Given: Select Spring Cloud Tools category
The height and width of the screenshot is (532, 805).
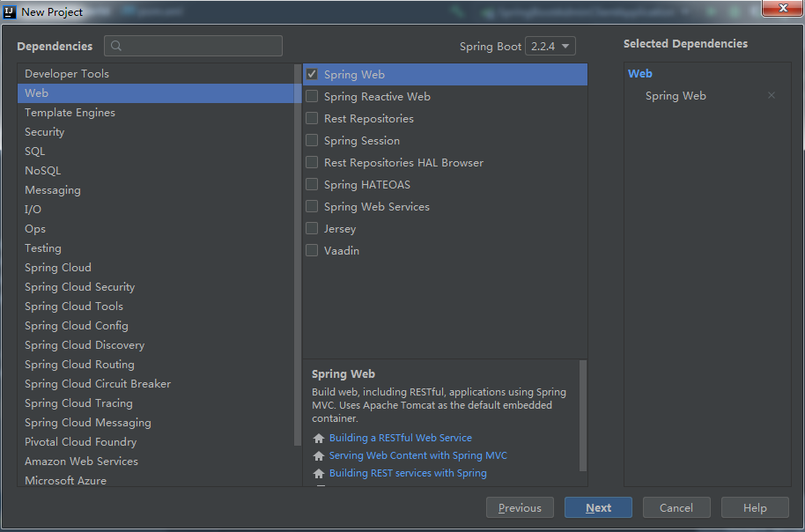Looking at the screenshot, I should (156, 307).
